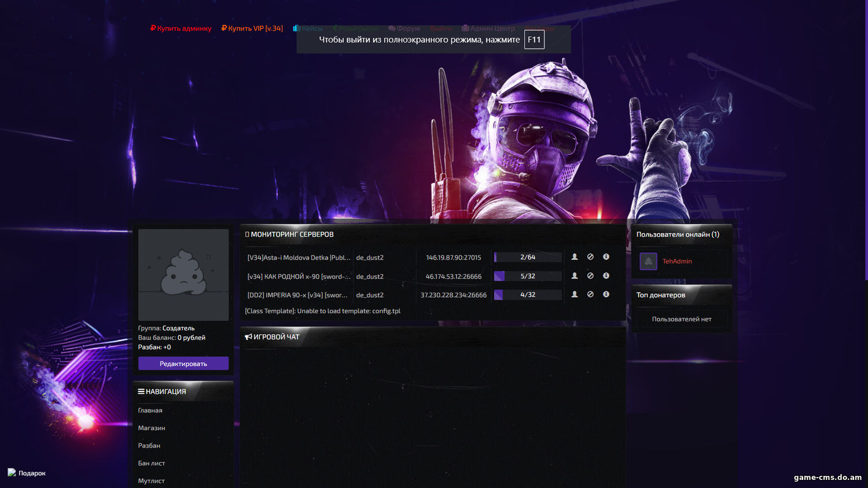Click the Топ донатеров heading
Viewport: 868px width, 488px height.
coord(661,295)
